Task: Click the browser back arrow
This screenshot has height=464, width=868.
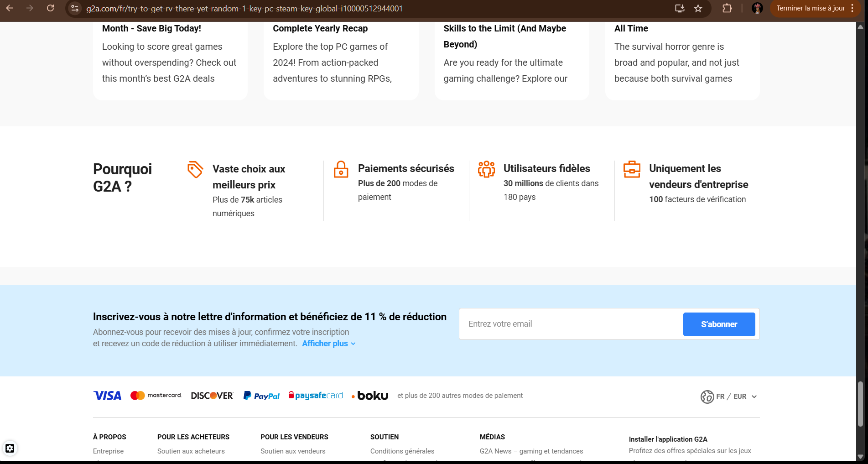Action: (x=10, y=8)
